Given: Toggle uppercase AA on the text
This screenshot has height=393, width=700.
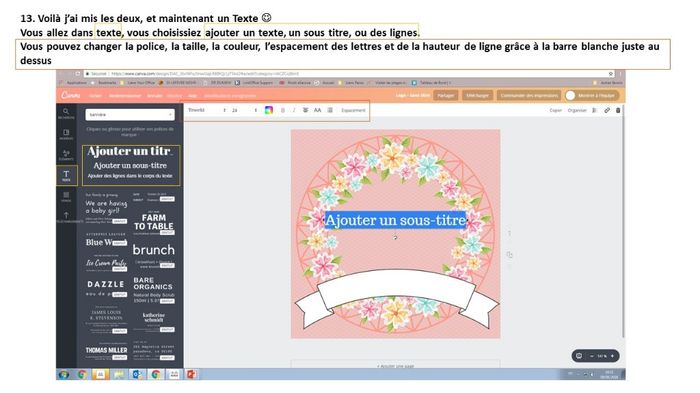Looking at the screenshot, I should coord(317,110).
